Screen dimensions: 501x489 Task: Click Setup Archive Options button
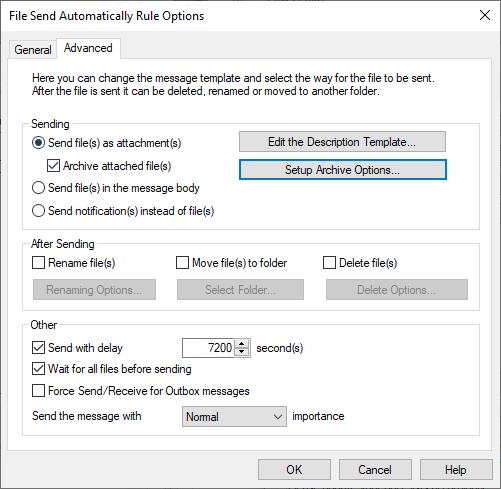coord(343,170)
